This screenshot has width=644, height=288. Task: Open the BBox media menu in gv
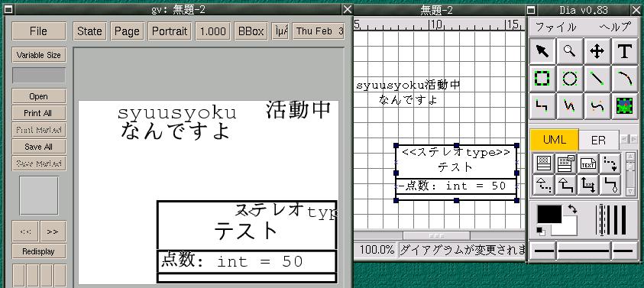point(251,31)
